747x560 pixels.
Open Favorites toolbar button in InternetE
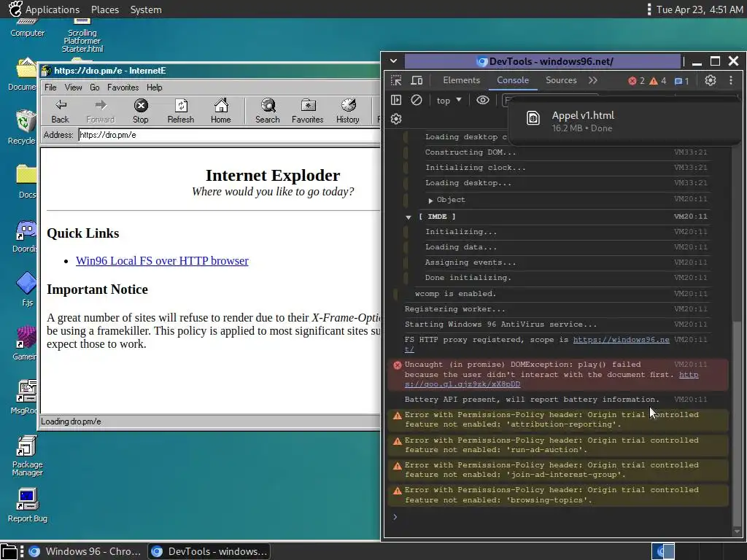click(x=307, y=111)
